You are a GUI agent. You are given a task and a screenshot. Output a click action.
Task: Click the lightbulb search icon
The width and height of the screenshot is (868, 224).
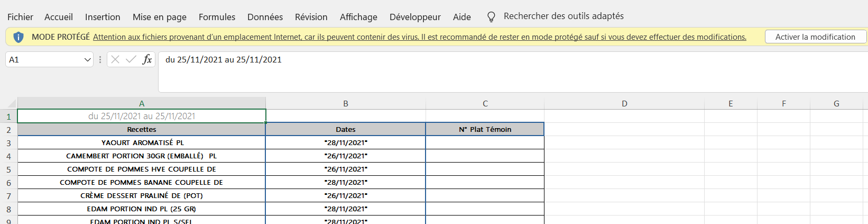point(491,17)
